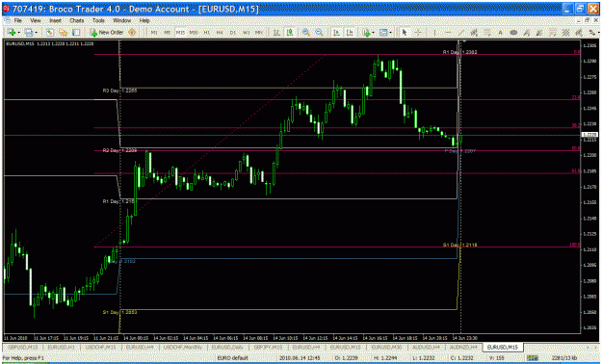Switch to the USDCHF,M15 chart tab
This screenshot has height=364, width=602.
pyautogui.click(x=100, y=347)
